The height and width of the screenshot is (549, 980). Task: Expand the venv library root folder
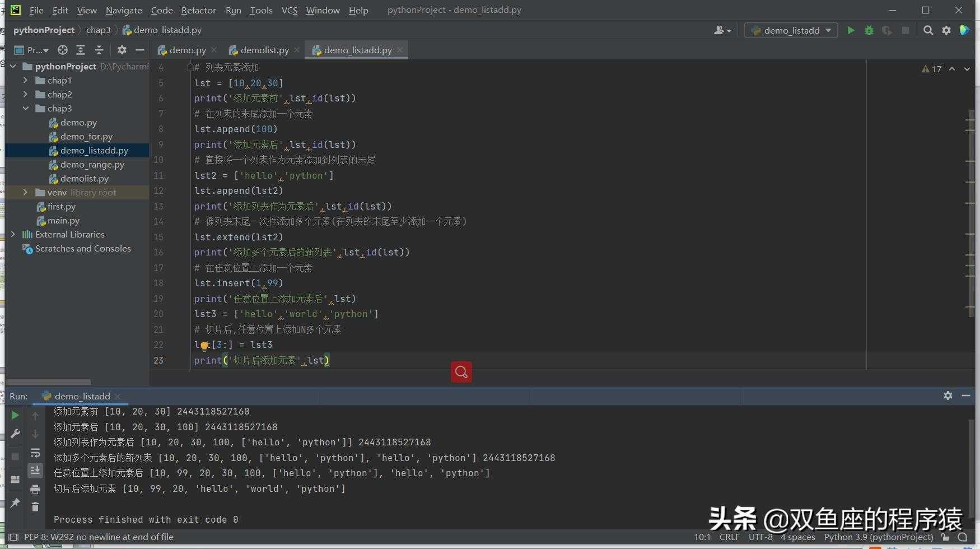tap(25, 192)
